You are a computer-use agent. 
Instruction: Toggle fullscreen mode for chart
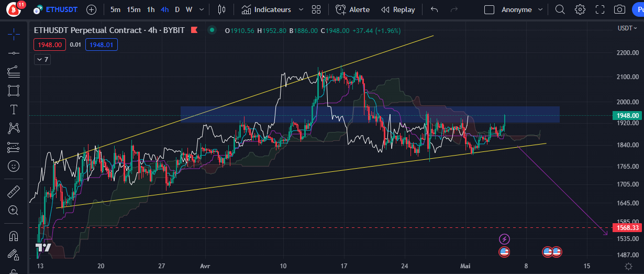point(600,9)
